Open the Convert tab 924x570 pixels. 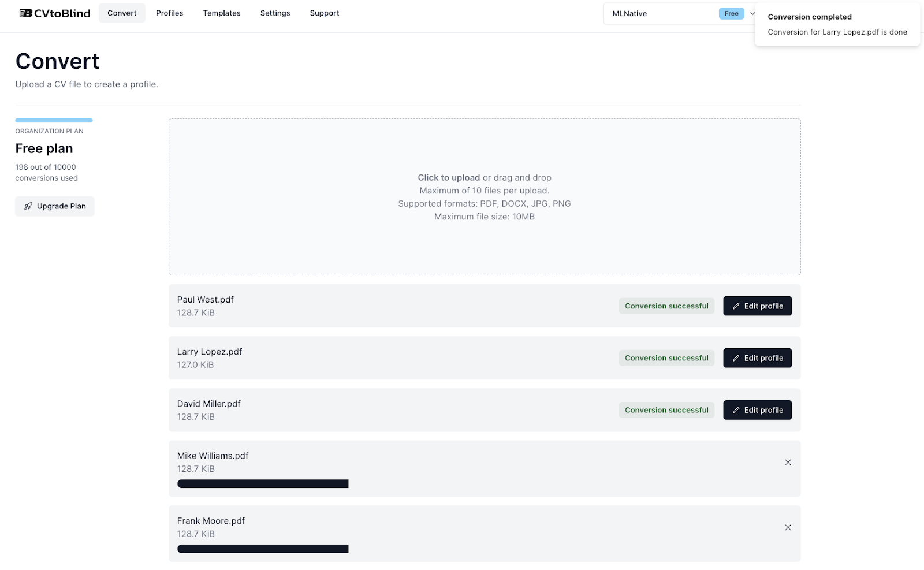(x=122, y=13)
